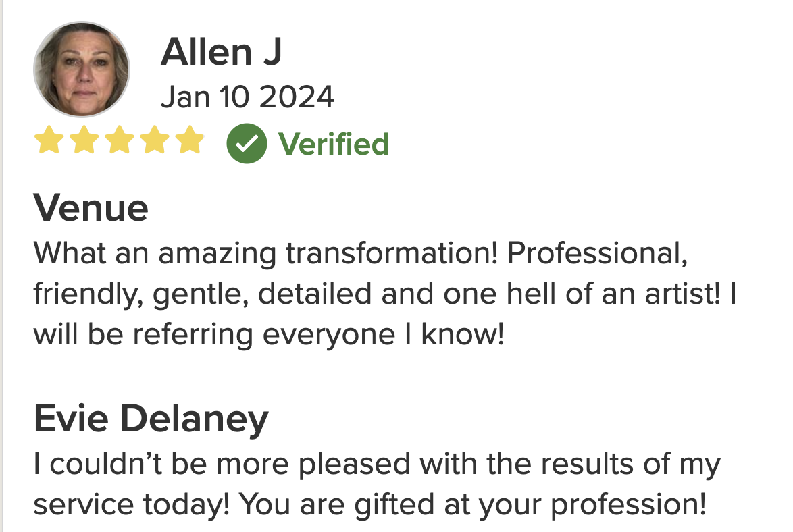Click the fourth yellow rating star
The height and width of the screenshot is (532, 793).
pyautogui.click(x=155, y=142)
